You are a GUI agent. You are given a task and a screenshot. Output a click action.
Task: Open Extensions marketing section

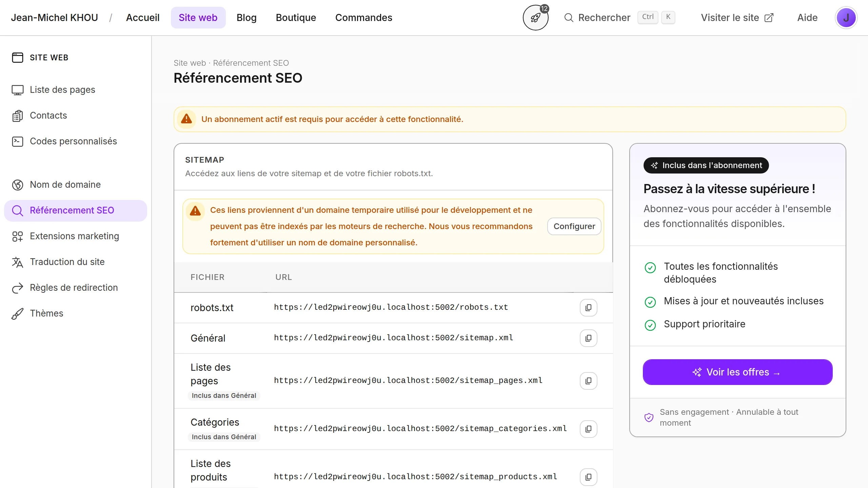(74, 236)
